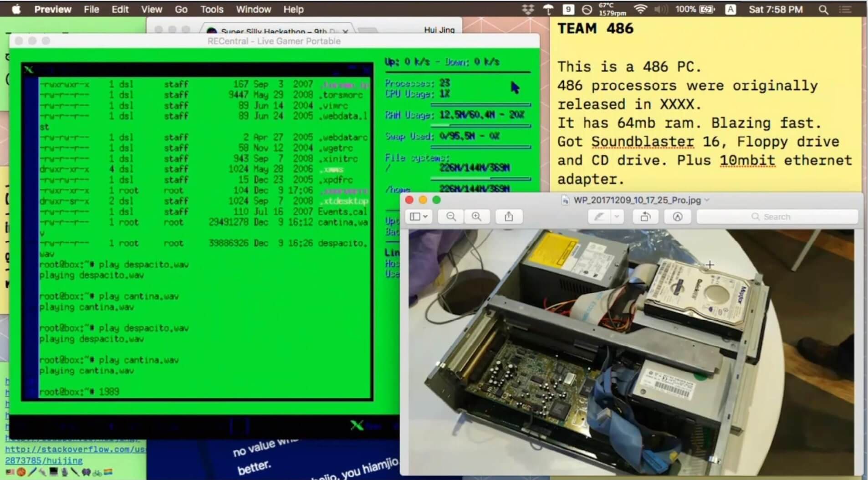Image resolution: width=868 pixels, height=480 pixels.
Task: Click the emoji row in the bottom-left note
Action: pos(59,472)
